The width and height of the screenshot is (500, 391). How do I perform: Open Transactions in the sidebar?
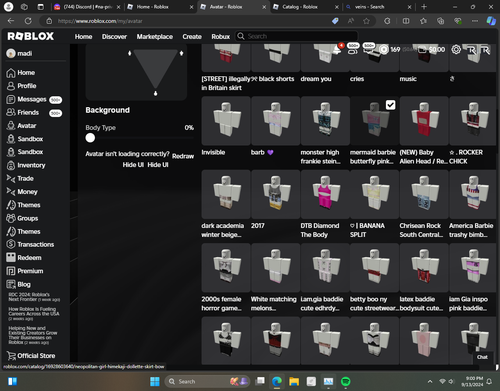30,244
